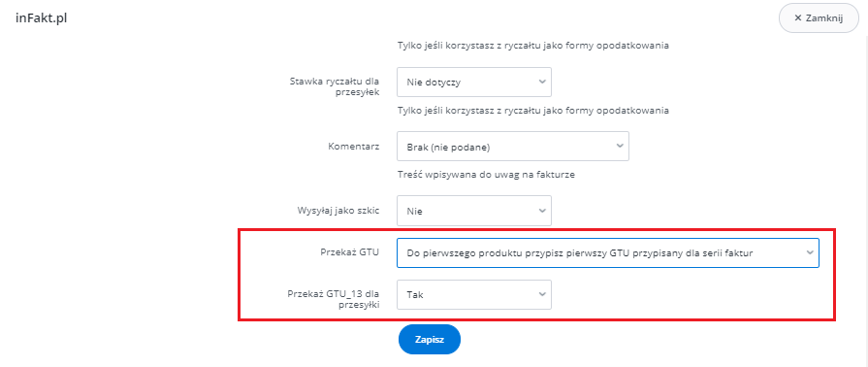Click the chevron arrow of Przekaż GTU dropdown
868x367 pixels.
[809, 252]
